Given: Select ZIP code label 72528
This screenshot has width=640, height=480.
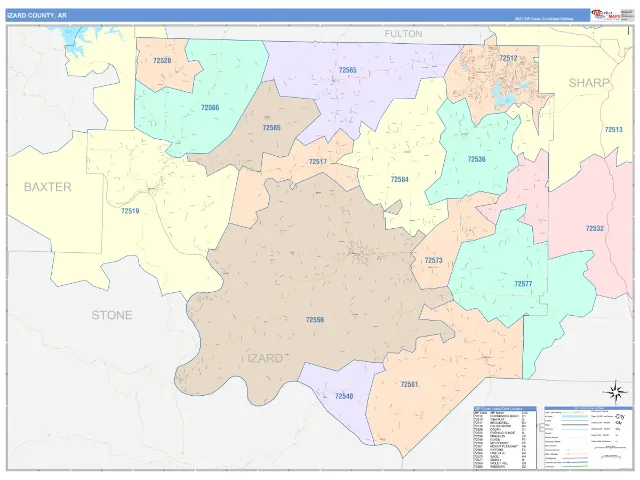Looking at the screenshot, I should coord(162,60).
